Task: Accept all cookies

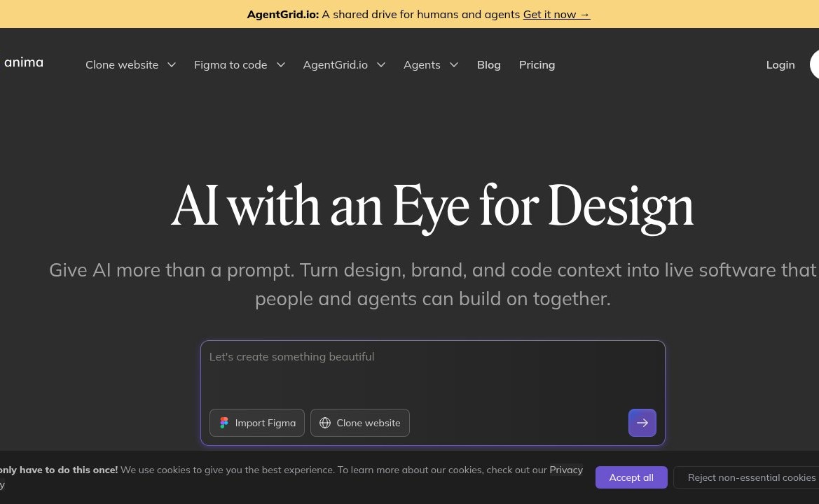Action: point(631,477)
